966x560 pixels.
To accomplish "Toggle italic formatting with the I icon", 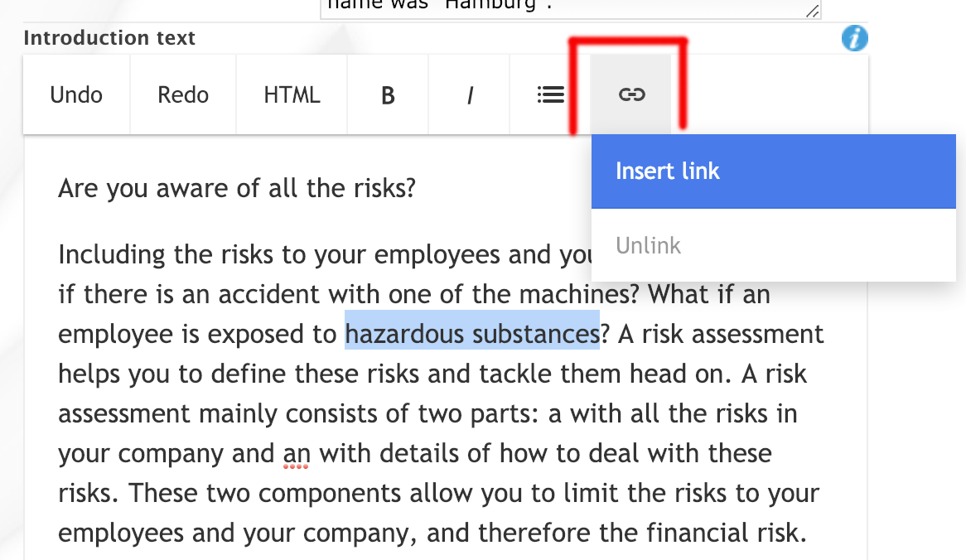I will 470,96.
